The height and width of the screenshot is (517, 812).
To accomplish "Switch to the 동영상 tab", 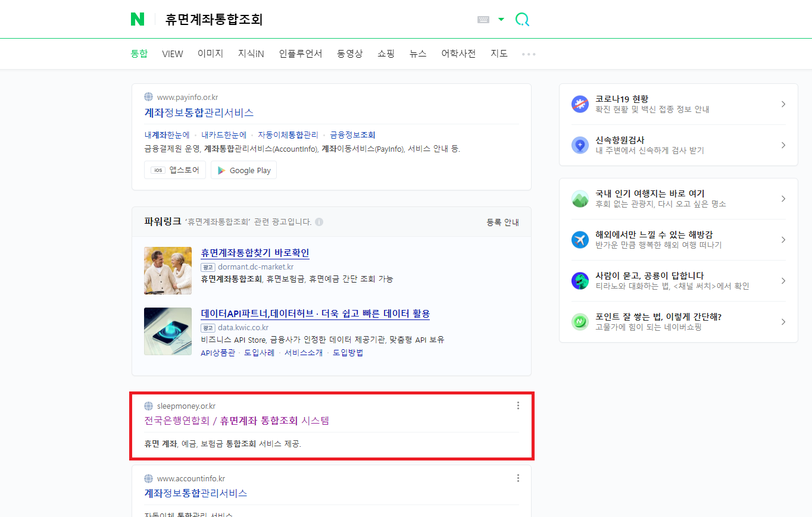I will point(350,54).
